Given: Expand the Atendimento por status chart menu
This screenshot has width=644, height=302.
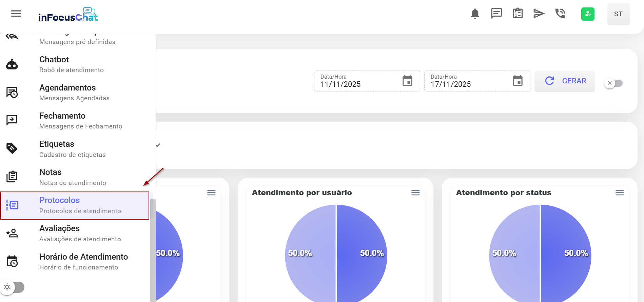Looking at the screenshot, I should [620, 193].
